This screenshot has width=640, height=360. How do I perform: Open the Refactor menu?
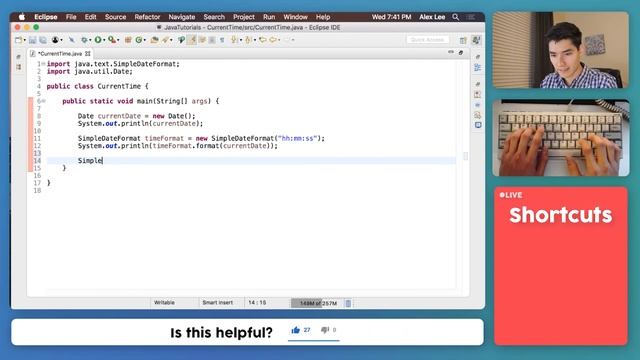click(147, 17)
